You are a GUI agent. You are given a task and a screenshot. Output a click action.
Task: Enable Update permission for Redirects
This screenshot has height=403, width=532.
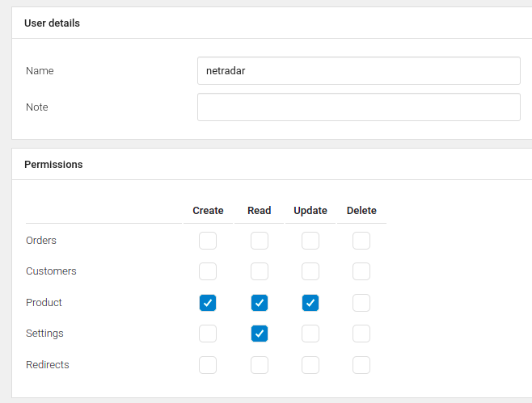coord(310,365)
